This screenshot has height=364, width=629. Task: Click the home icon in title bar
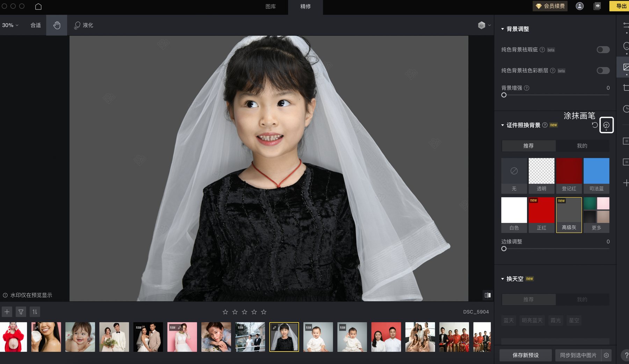[x=38, y=6]
